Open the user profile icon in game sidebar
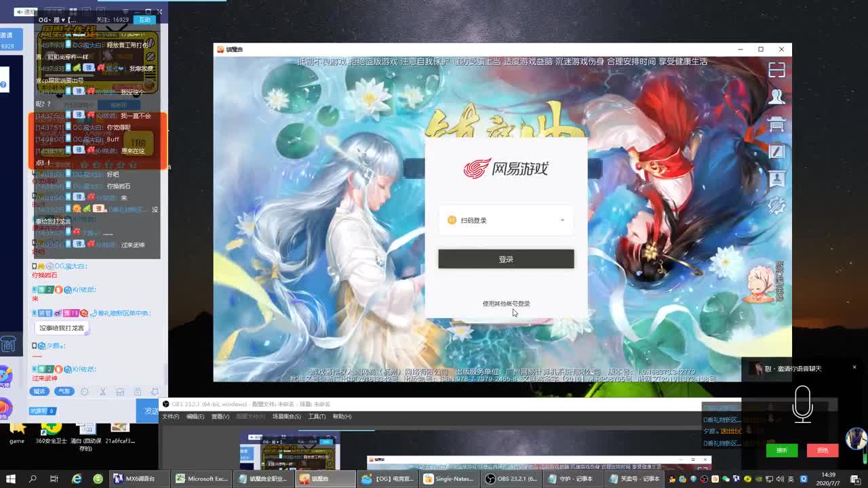This screenshot has width=868, height=488. coord(776,97)
